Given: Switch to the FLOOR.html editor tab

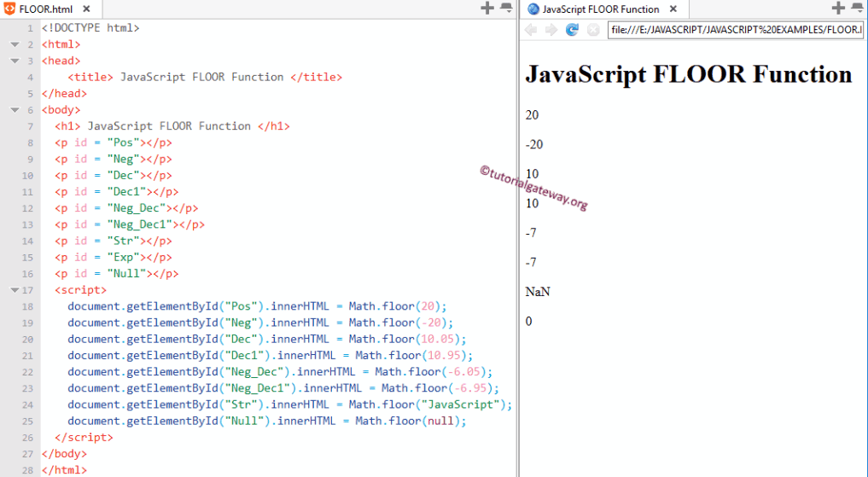Looking at the screenshot, I should pyautogui.click(x=51, y=9).
